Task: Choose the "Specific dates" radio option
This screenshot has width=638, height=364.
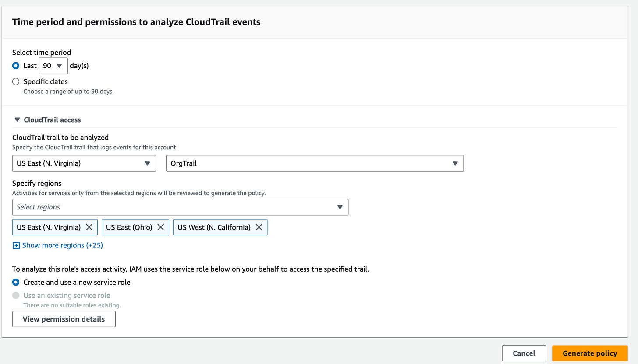Action: tap(16, 81)
